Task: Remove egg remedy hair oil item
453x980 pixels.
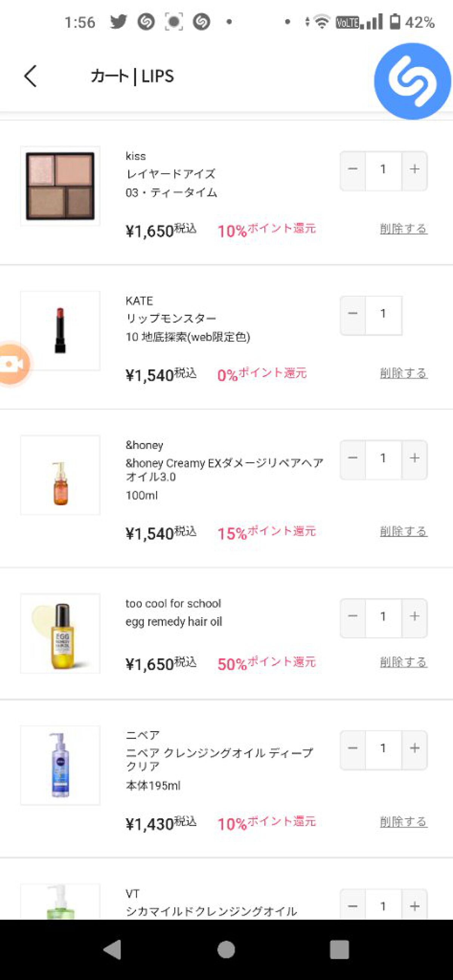Action: coord(404,663)
